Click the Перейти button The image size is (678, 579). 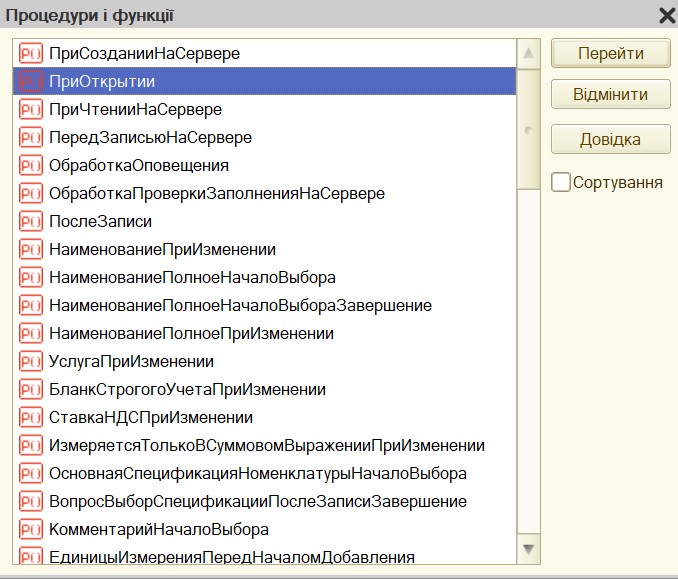coord(611,53)
